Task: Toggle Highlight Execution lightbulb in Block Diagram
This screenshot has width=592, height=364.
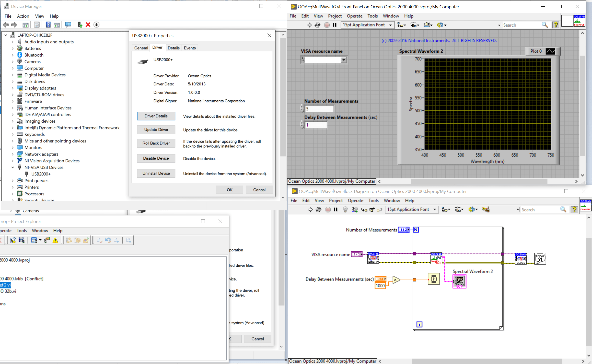Action: pos(345,210)
